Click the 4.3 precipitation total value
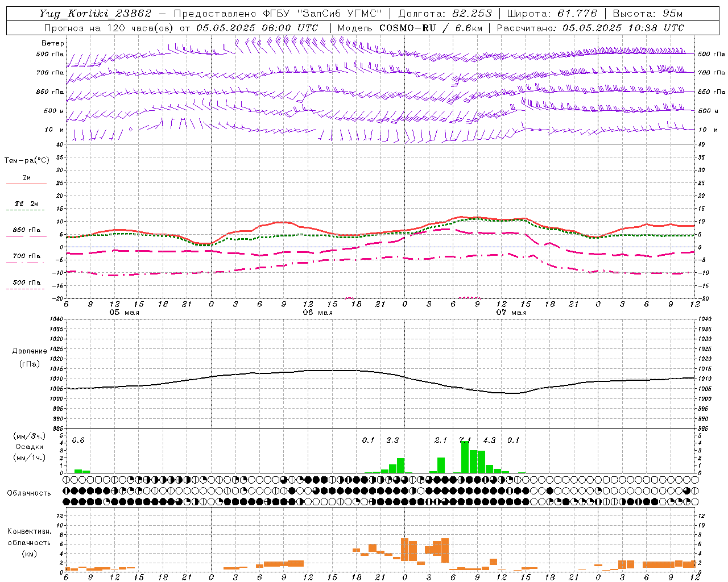Viewport: 728px width, 582px height. pyautogui.click(x=489, y=440)
